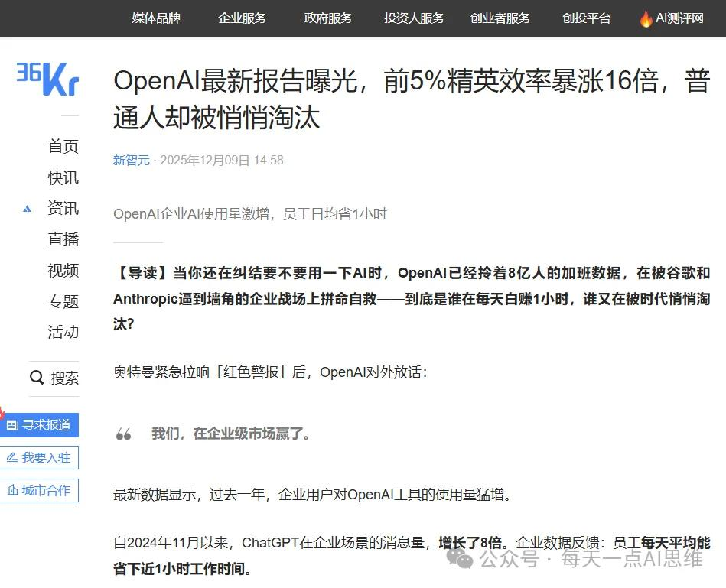
Task: Click the building icon in 城市合作
Action: [13, 490]
